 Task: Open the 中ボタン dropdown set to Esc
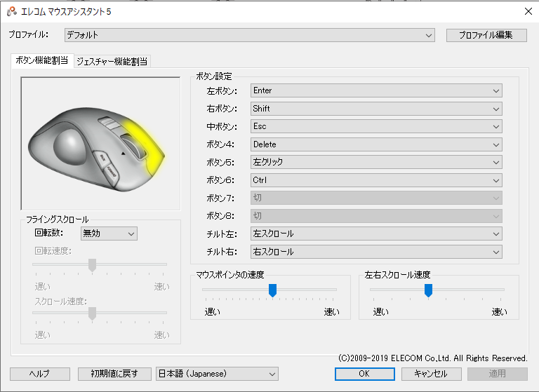pos(376,126)
